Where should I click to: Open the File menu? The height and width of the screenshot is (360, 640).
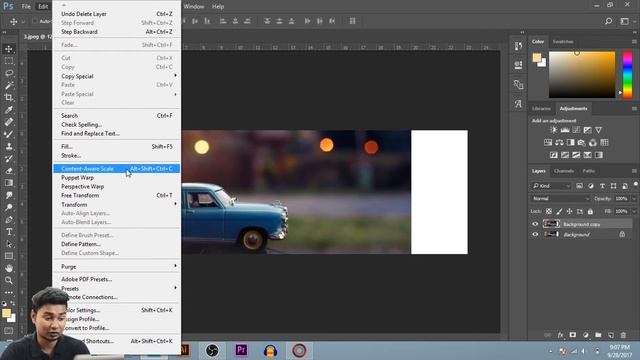(26, 7)
